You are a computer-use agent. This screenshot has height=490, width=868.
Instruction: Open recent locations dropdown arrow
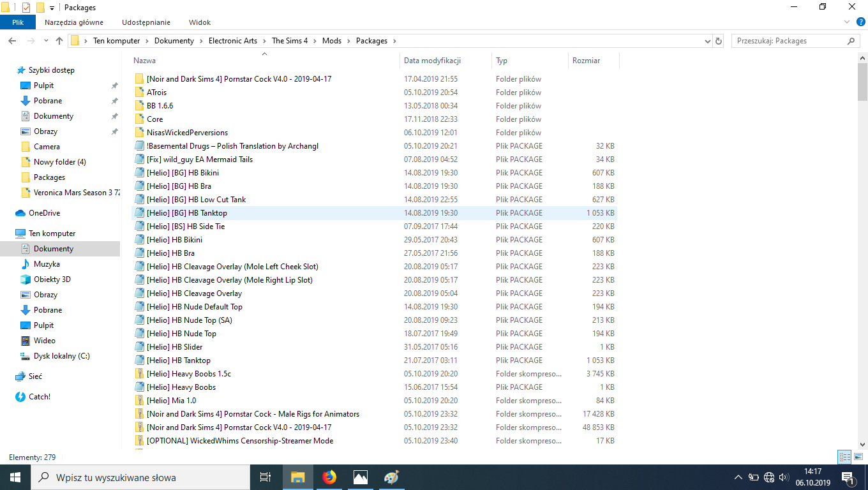pyautogui.click(x=45, y=41)
